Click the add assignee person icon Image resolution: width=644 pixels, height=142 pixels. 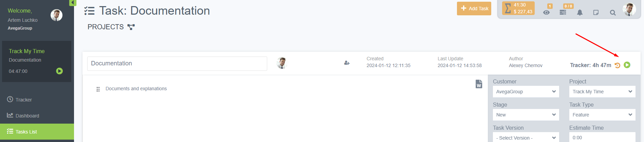[347, 63]
